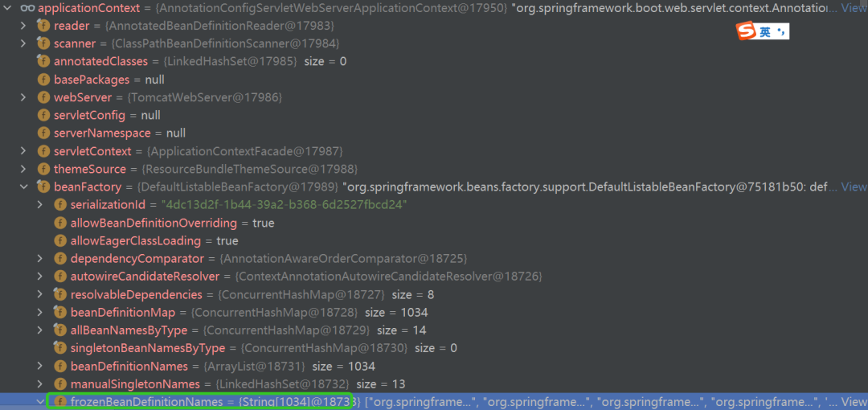Expand the beanDefinitionMap node
The image size is (868, 410).
40,313
